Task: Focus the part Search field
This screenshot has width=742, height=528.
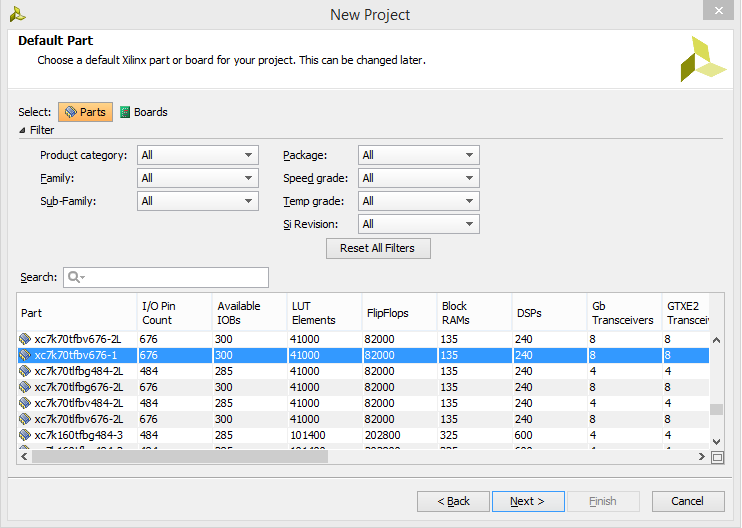Action: (x=166, y=277)
